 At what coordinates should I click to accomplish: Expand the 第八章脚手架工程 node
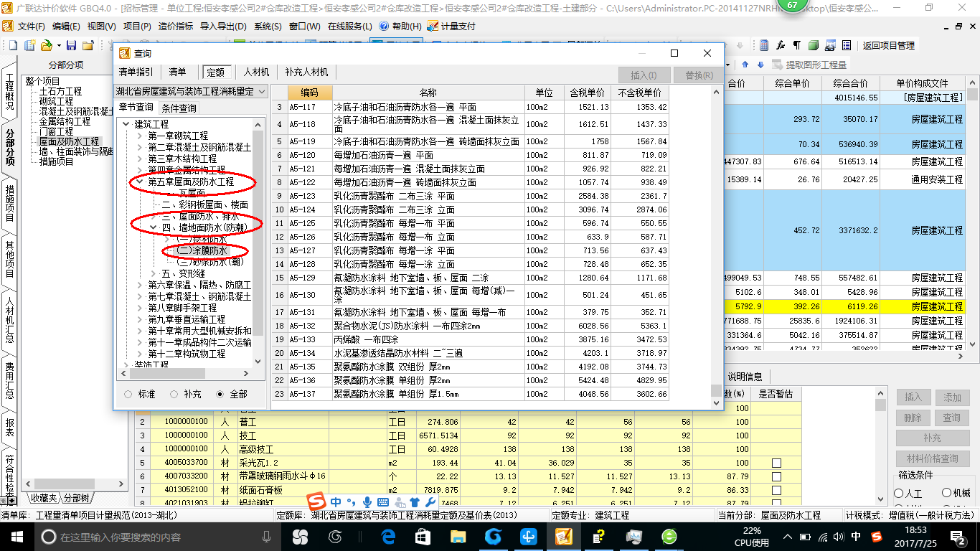[140, 308]
